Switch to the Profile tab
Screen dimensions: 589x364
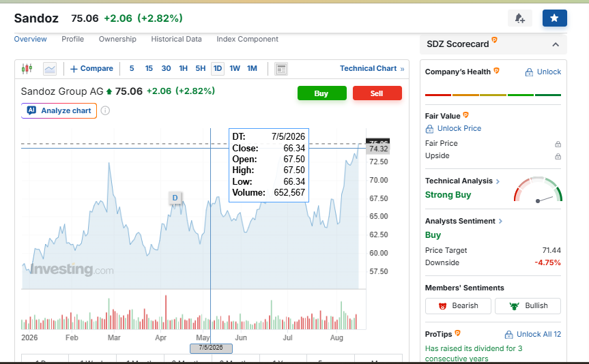[x=73, y=39]
